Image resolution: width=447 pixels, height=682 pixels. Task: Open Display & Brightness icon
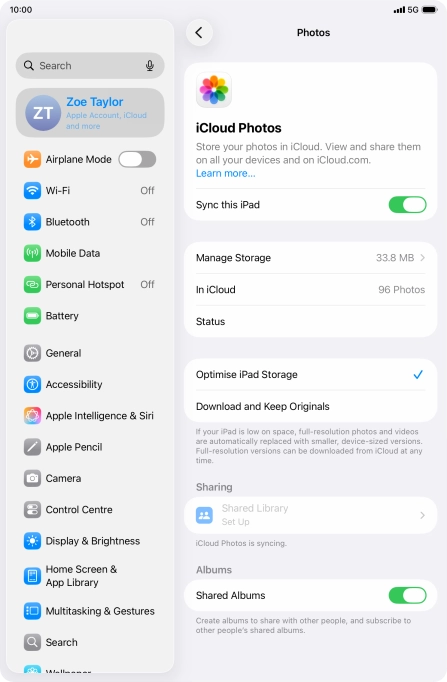(32, 541)
